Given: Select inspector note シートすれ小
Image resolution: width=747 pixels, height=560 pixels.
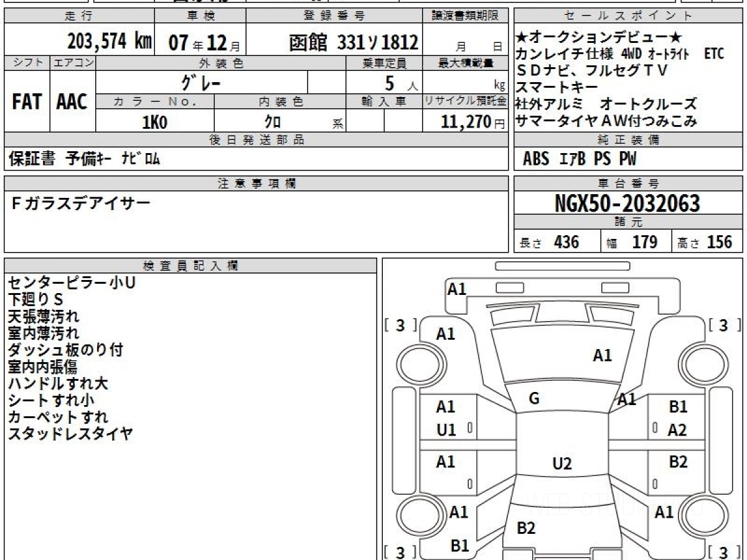Looking at the screenshot, I should point(51,400).
